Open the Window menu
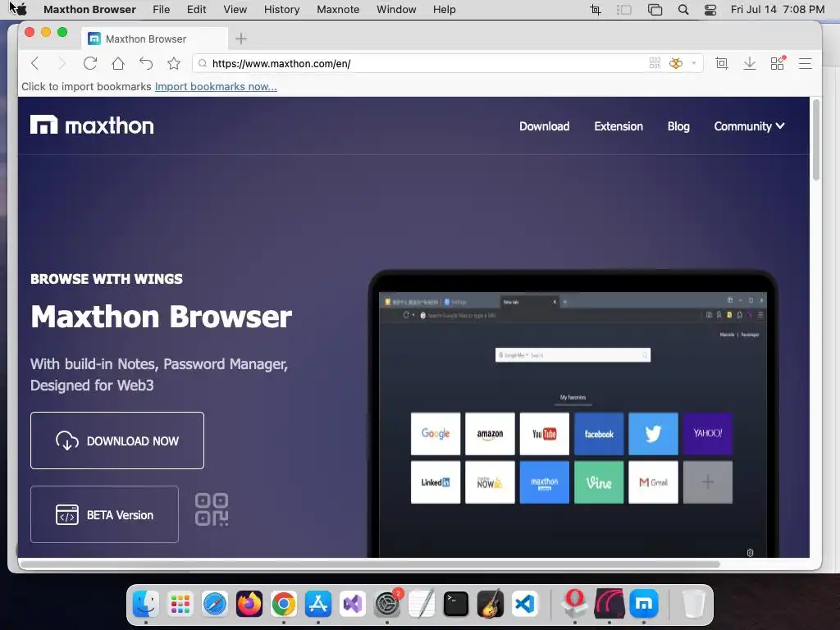Screen dimensions: 840x630 396,10
